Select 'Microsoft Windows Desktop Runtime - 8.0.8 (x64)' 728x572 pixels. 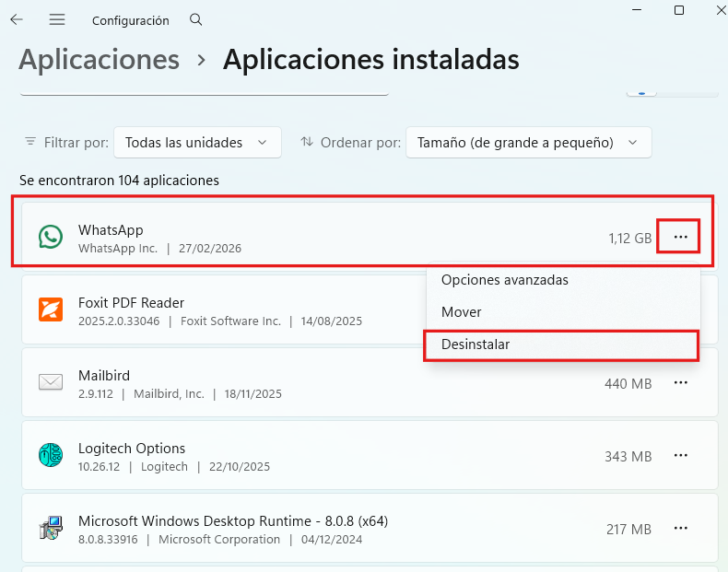(233, 521)
